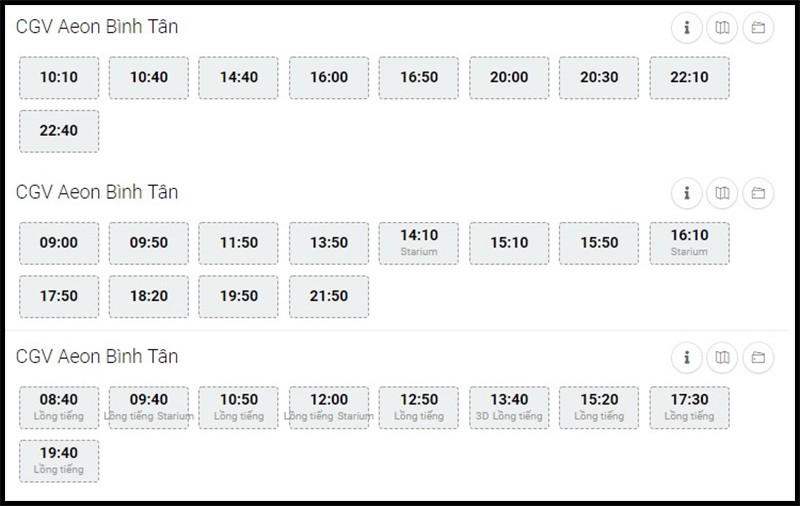Open info icon in first cinema section
This screenshot has height=506, width=800.
point(686,28)
